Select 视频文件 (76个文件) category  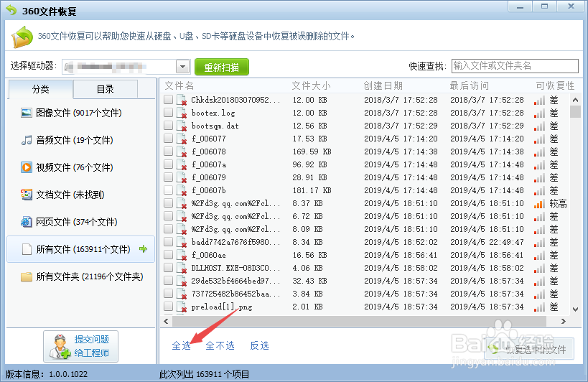(80, 167)
